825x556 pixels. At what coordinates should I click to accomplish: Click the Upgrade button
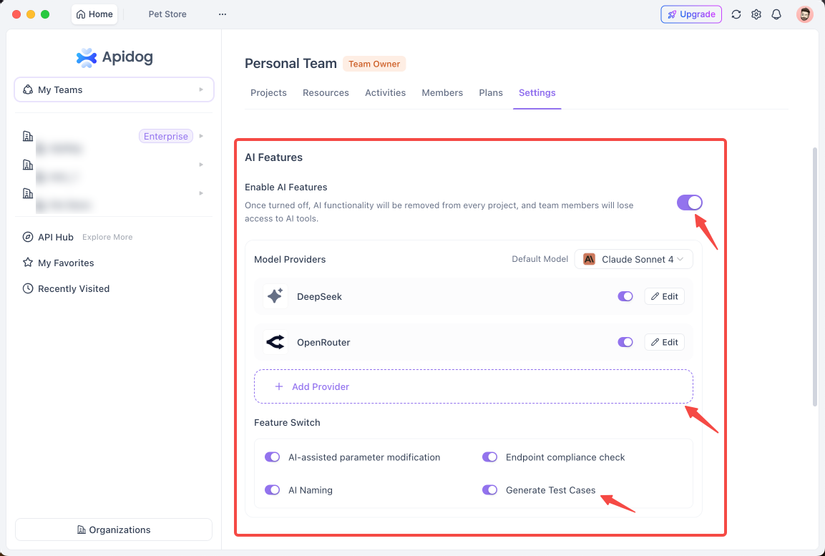[691, 14]
